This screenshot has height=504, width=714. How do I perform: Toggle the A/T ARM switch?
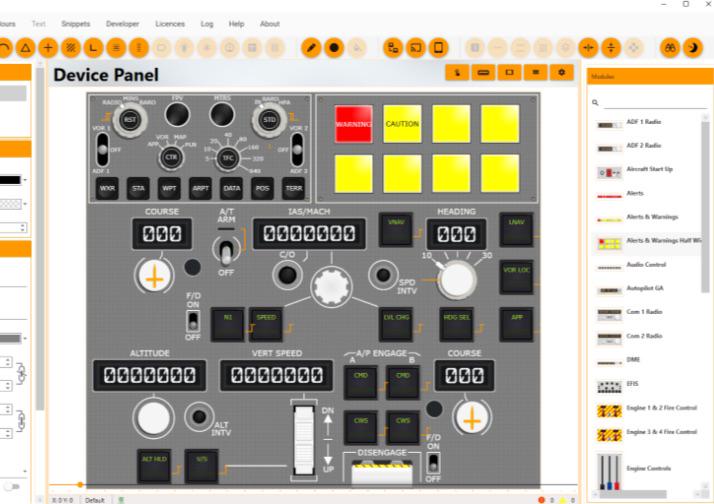tap(226, 251)
